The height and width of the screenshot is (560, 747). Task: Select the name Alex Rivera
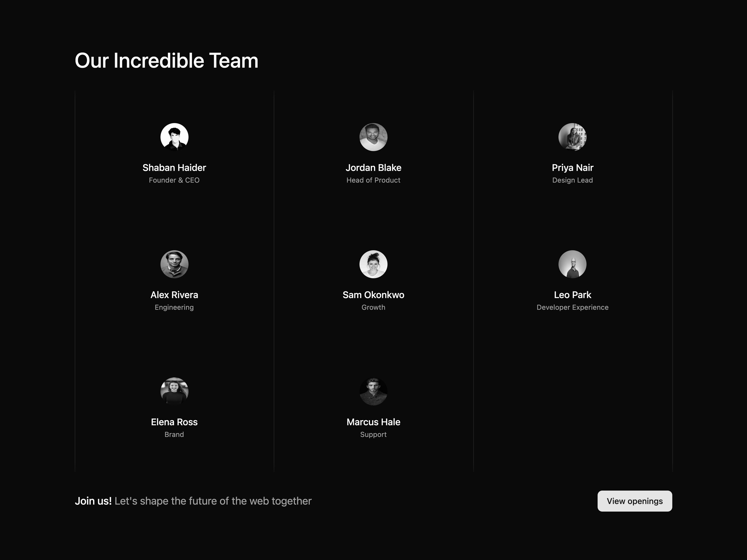174,295
